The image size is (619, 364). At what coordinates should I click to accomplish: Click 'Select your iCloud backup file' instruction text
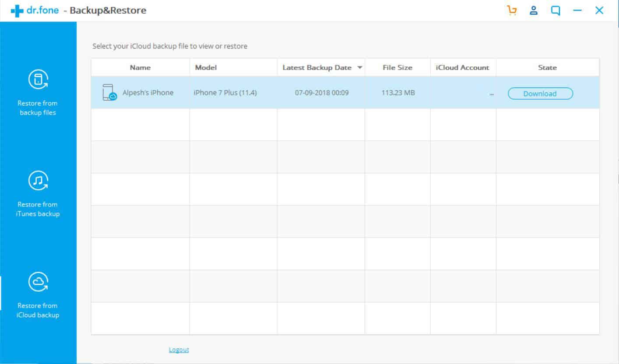tap(170, 46)
